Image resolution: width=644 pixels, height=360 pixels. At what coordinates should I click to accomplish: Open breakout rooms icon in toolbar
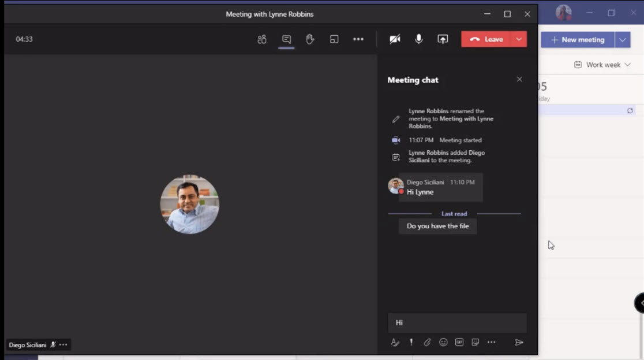pyautogui.click(x=334, y=39)
